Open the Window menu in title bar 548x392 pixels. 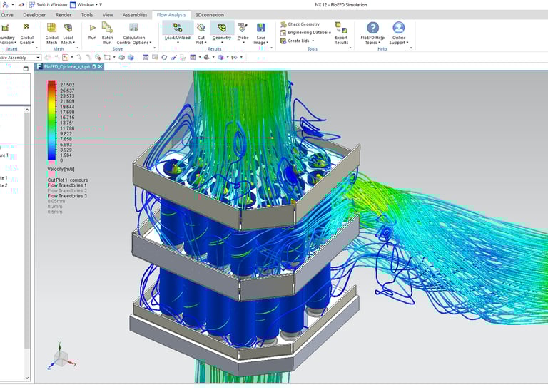(x=86, y=4)
